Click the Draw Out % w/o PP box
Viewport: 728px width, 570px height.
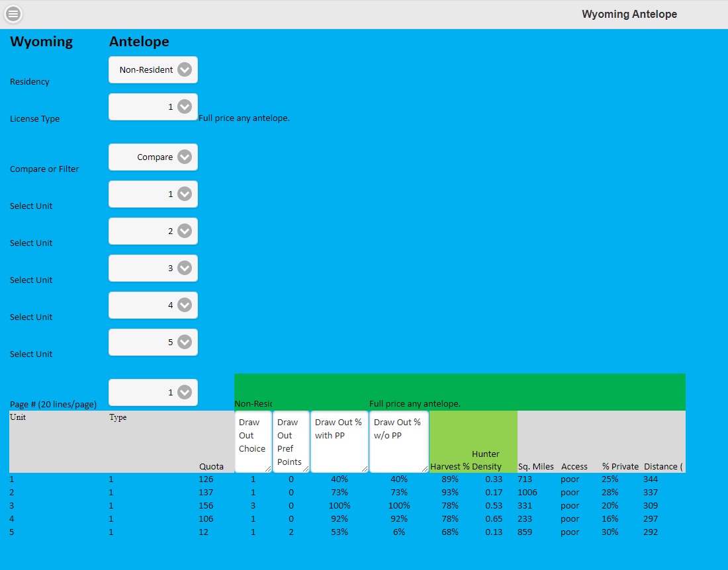point(399,442)
